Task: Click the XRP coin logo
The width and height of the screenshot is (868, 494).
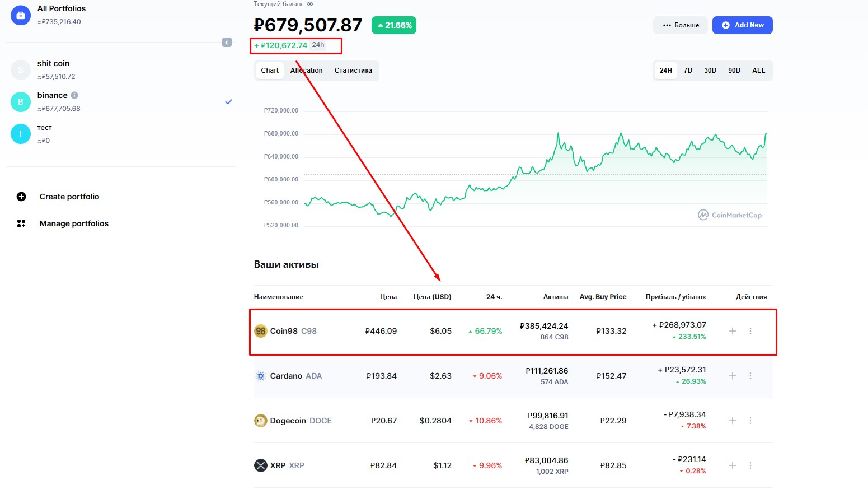Action: point(261,465)
